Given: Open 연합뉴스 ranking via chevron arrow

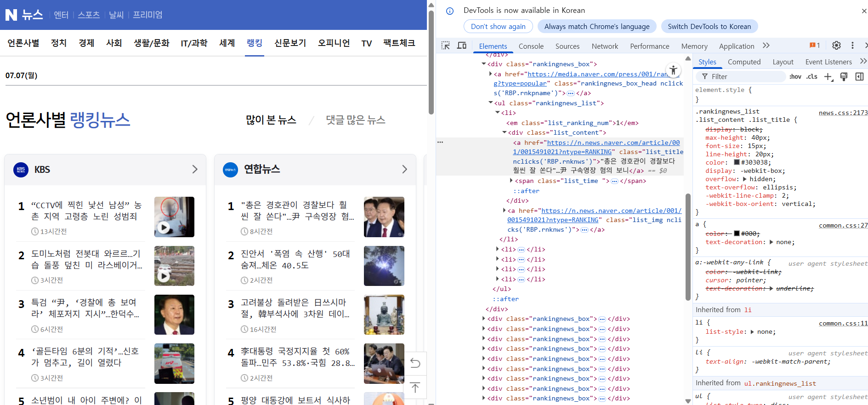Looking at the screenshot, I should tap(404, 169).
